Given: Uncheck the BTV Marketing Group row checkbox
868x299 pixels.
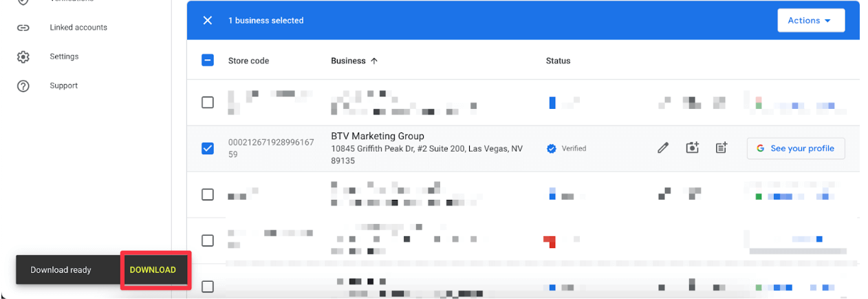Looking at the screenshot, I should point(208,148).
